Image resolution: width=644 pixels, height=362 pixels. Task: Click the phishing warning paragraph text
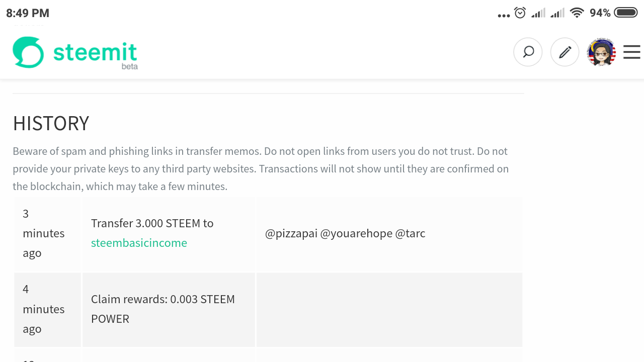coord(261,169)
